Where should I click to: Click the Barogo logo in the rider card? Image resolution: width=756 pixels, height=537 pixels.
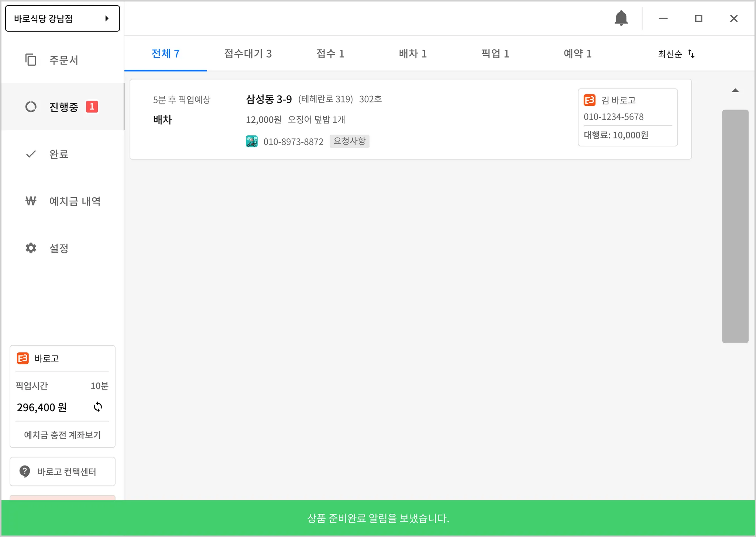590,100
